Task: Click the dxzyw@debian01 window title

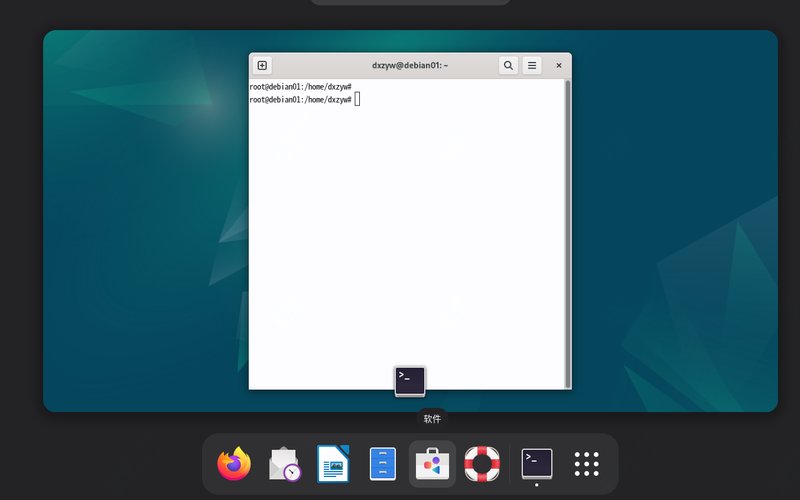Action: [410, 65]
